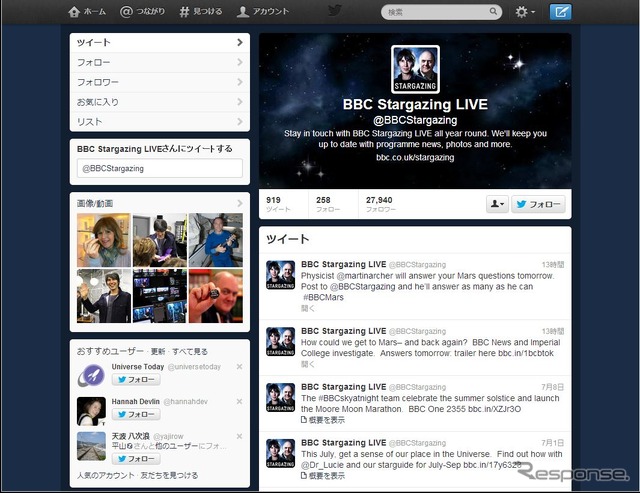Open the gear settings dropdown
This screenshot has height=493, width=640.
click(524, 12)
